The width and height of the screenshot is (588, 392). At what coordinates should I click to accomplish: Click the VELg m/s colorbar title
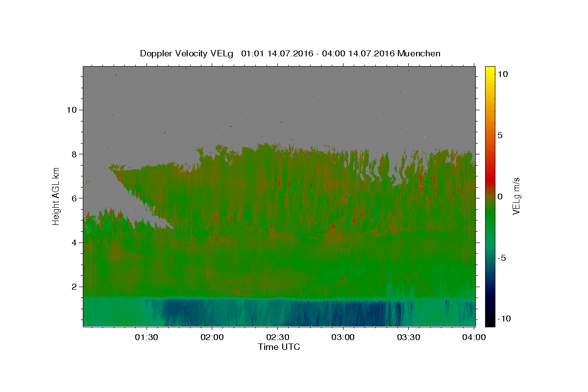click(x=516, y=196)
